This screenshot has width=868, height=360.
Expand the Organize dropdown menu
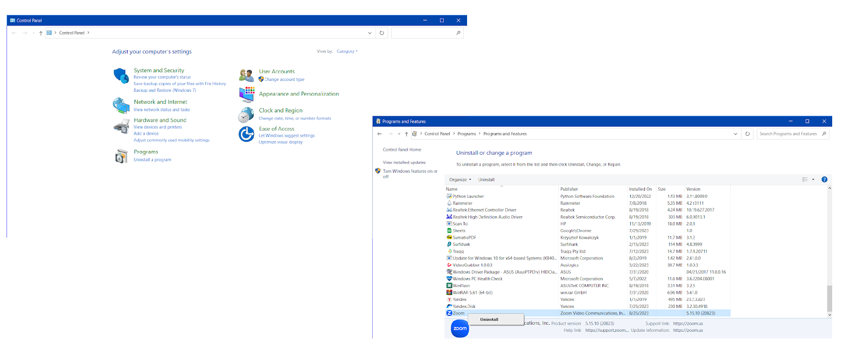[x=460, y=180]
